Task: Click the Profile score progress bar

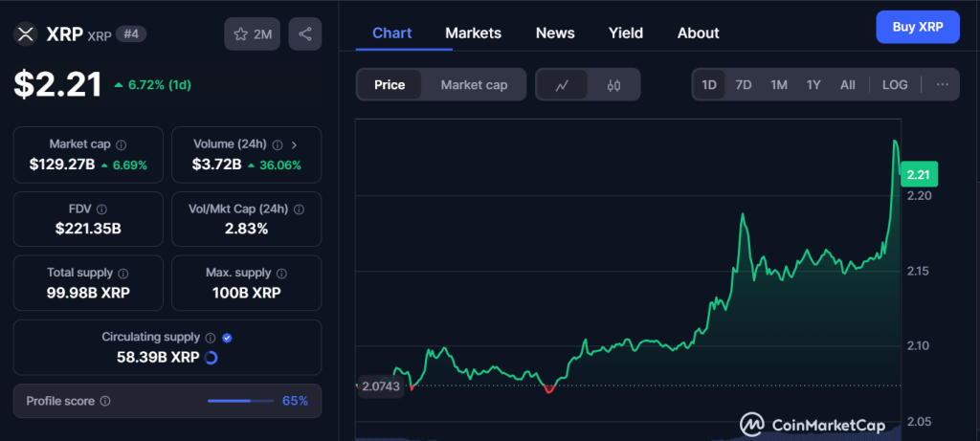Action: tap(240, 401)
